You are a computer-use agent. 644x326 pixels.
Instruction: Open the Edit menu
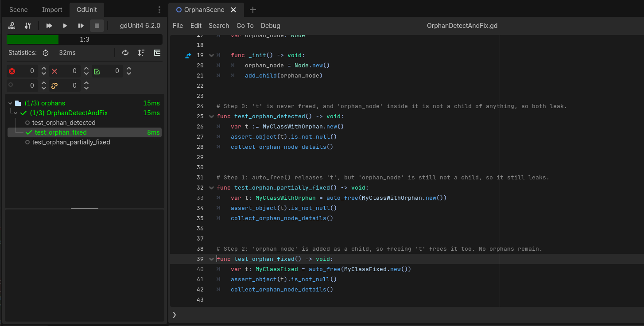point(196,26)
